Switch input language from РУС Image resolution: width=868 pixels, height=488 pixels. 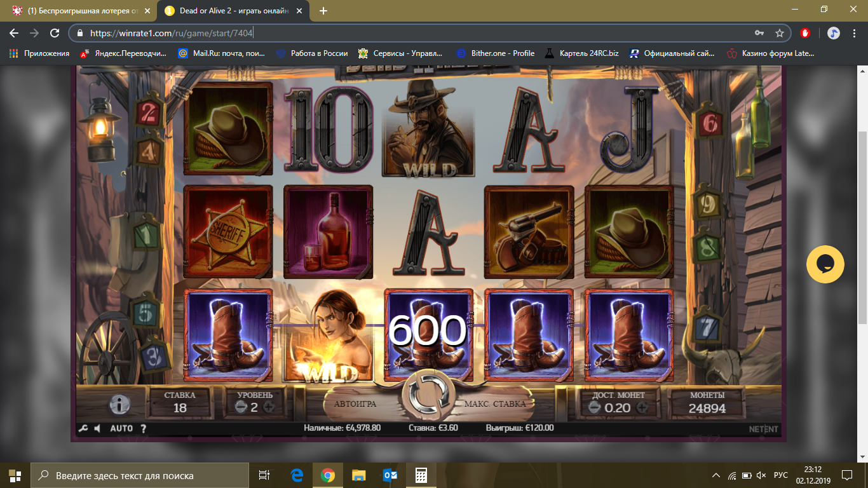click(x=780, y=475)
